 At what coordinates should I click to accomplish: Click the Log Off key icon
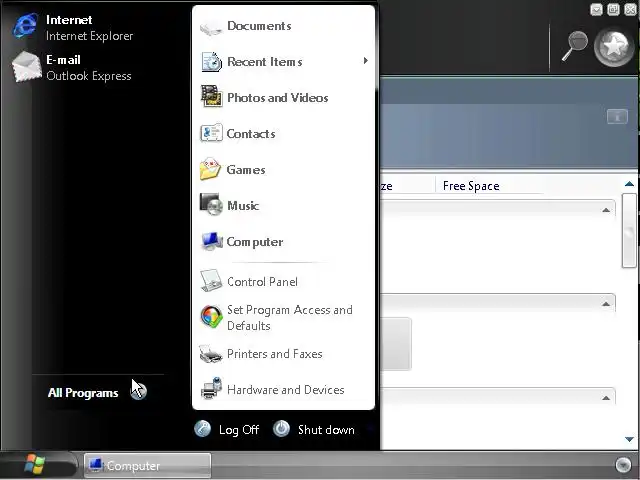[x=202, y=429]
